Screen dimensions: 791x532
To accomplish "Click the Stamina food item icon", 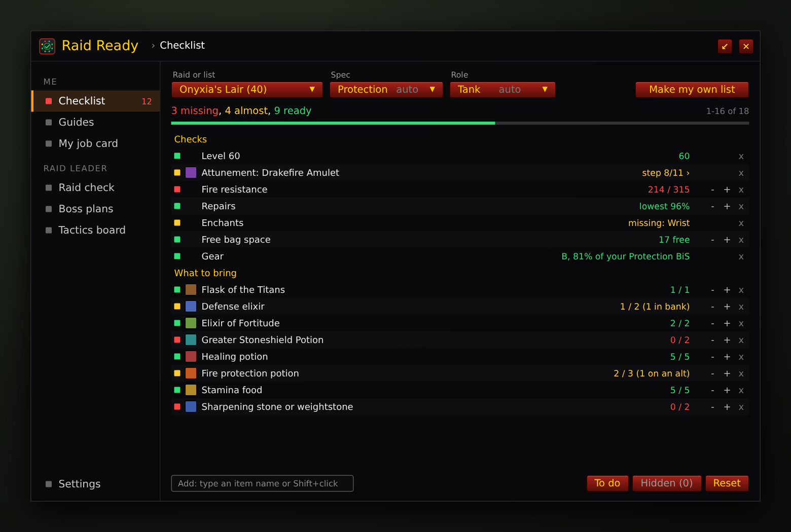I will 191,390.
